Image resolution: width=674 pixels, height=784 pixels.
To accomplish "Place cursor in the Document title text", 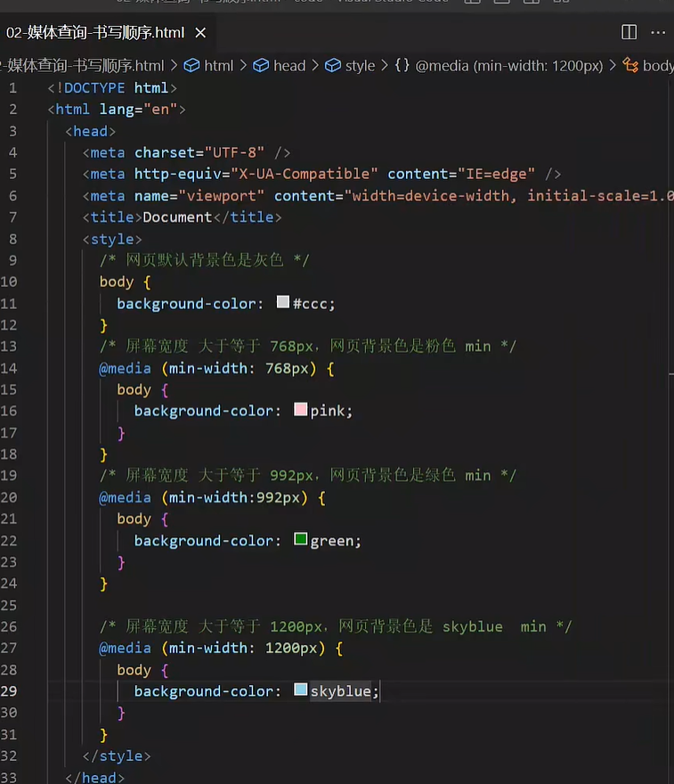I will [x=177, y=217].
